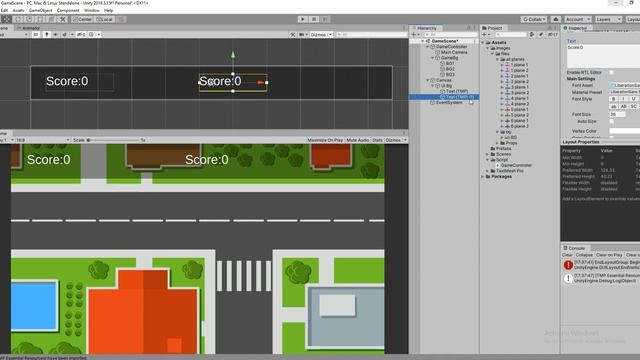Image resolution: width=640 pixels, height=360 pixels.
Task: Toggle Stats in Game view
Action: click(x=377, y=140)
